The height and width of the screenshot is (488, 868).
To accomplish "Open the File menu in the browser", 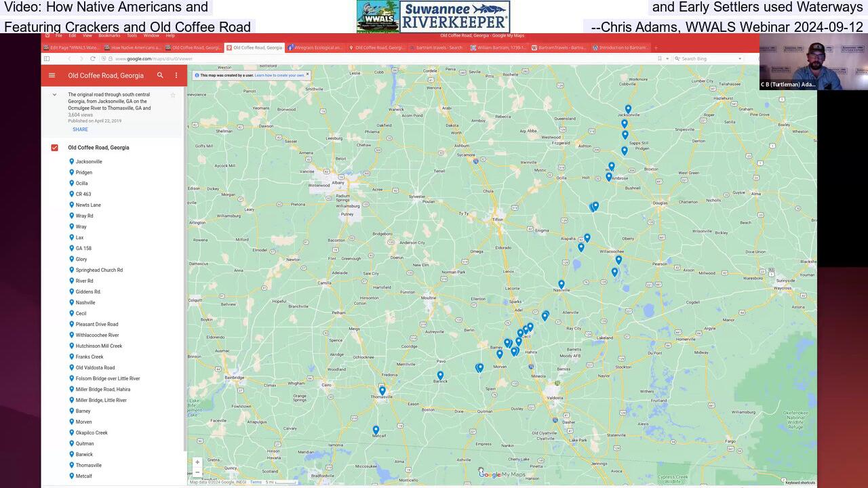I will [59, 35].
